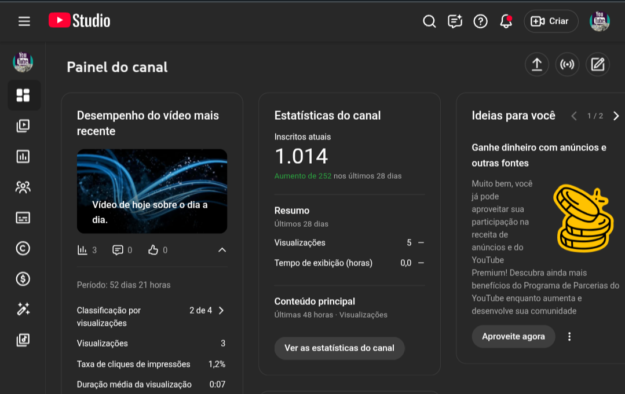The width and height of the screenshot is (625, 394).
Task: Click the Criar button
Action: tap(551, 21)
